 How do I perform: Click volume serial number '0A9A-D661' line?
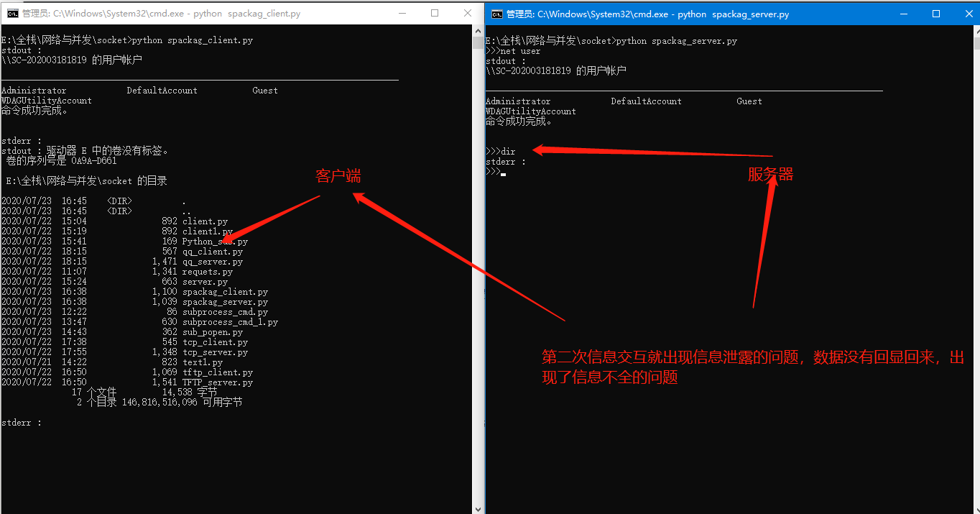click(x=61, y=161)
